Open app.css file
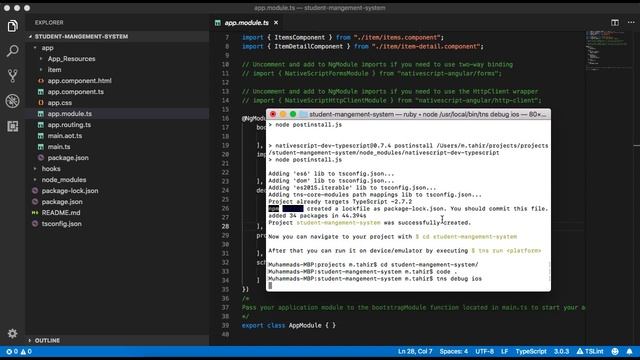 pos(60,103)
